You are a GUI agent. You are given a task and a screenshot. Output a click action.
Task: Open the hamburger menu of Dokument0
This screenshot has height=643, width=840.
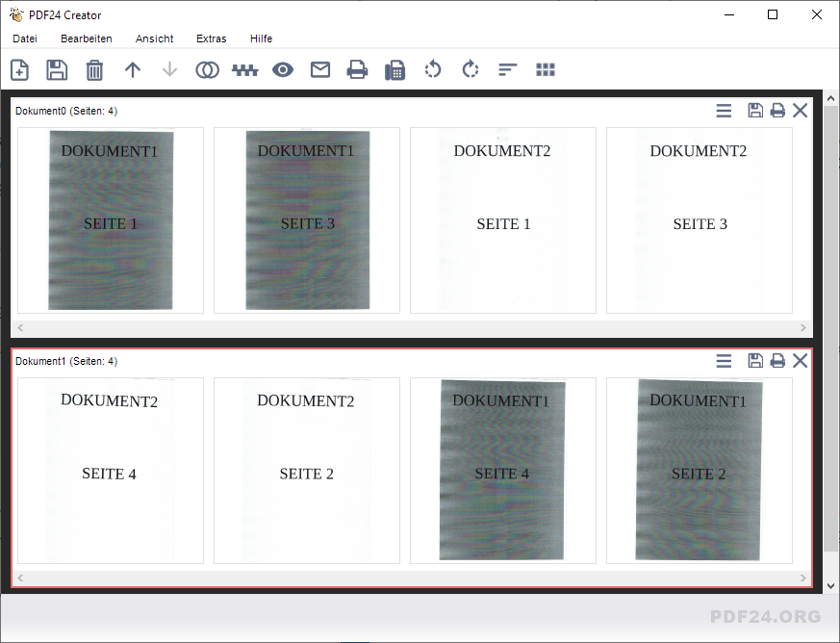(x=724, y=111)
